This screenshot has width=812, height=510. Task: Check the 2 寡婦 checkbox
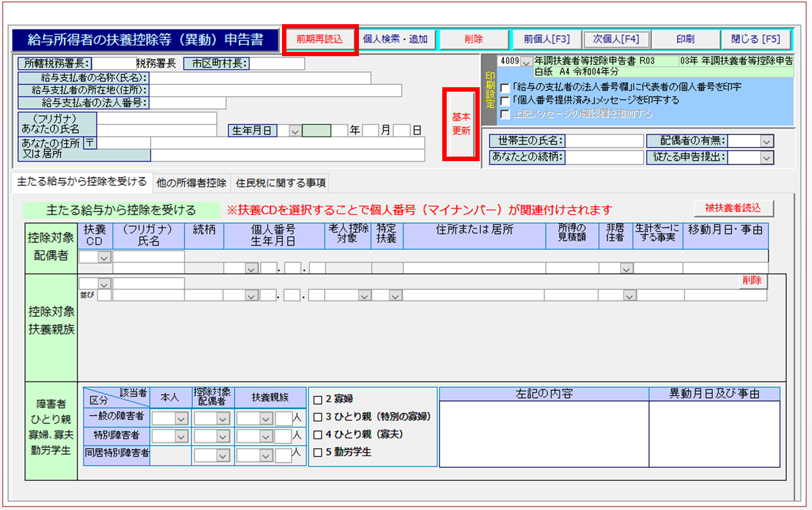318,400
